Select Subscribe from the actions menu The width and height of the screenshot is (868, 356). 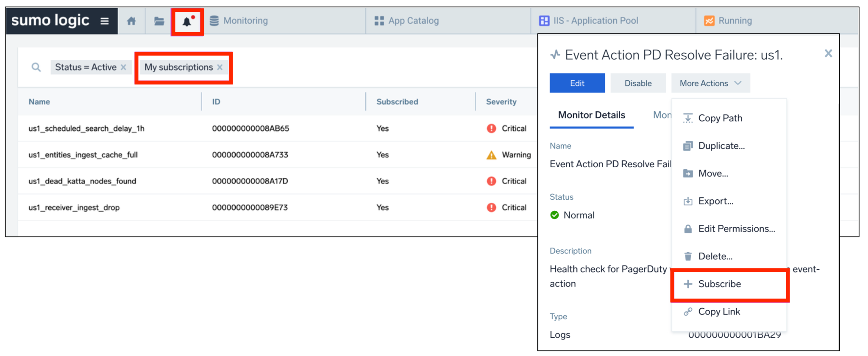[x=719, y=284]
